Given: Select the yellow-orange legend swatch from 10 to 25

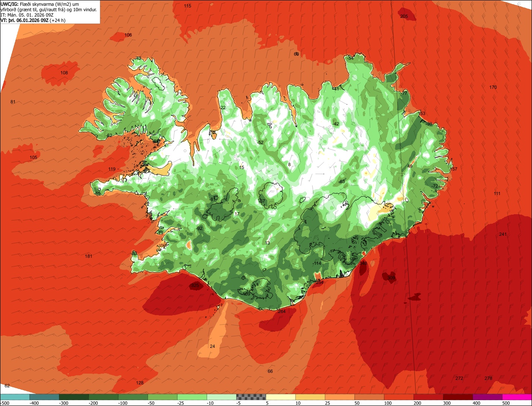Looking at the screenshot, I should tap(310, 397).
